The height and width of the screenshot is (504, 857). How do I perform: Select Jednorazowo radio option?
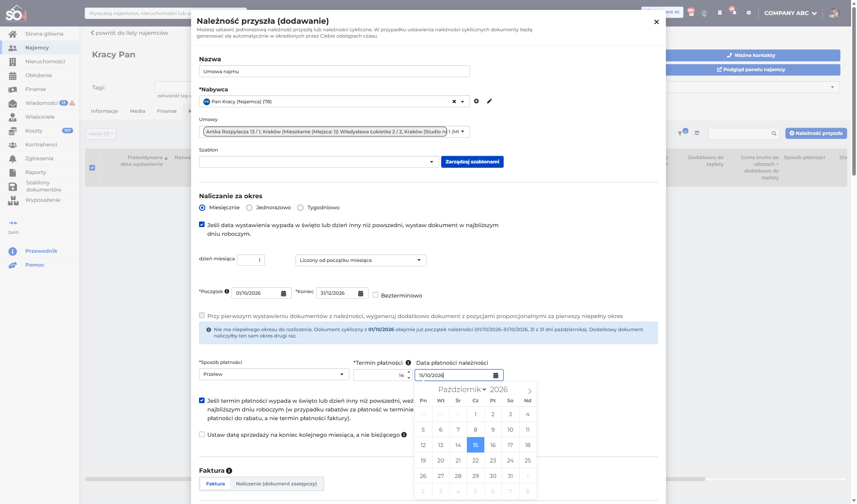click(x=249, y=208)
